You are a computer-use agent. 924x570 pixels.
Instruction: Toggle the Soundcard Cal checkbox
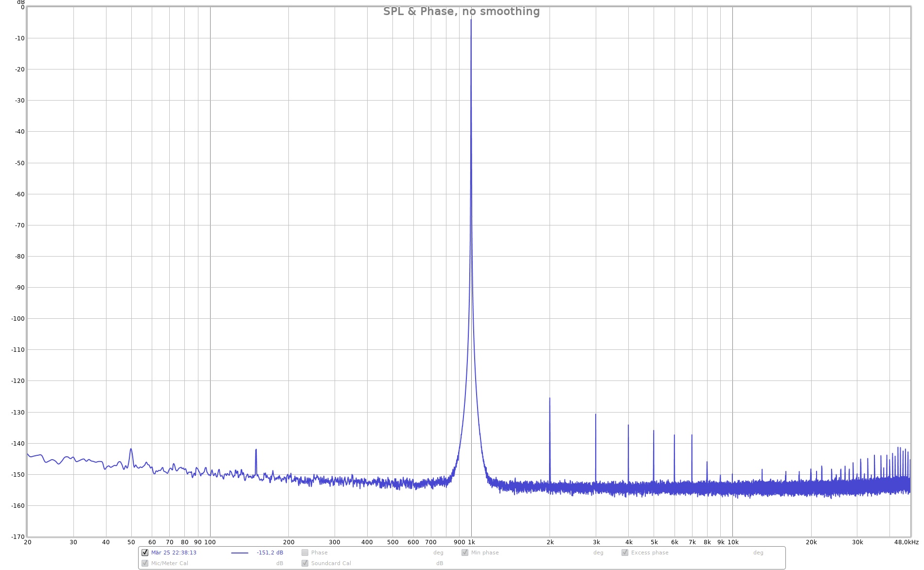pos(305,563)
